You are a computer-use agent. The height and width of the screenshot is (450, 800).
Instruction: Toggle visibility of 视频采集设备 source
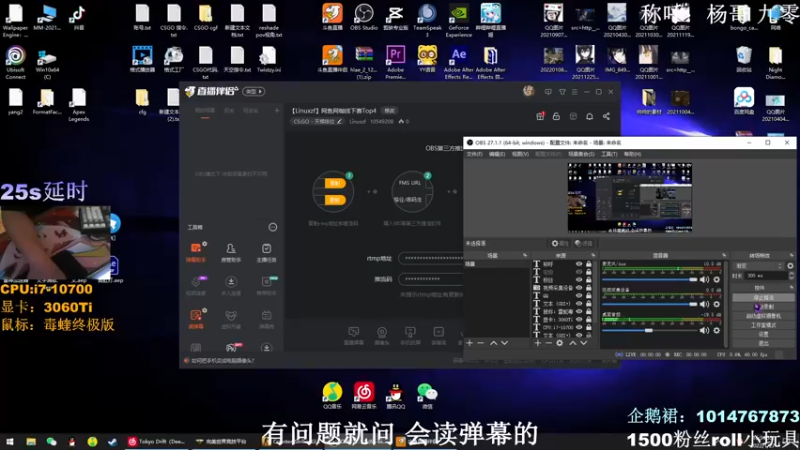(x=579, y=288)
